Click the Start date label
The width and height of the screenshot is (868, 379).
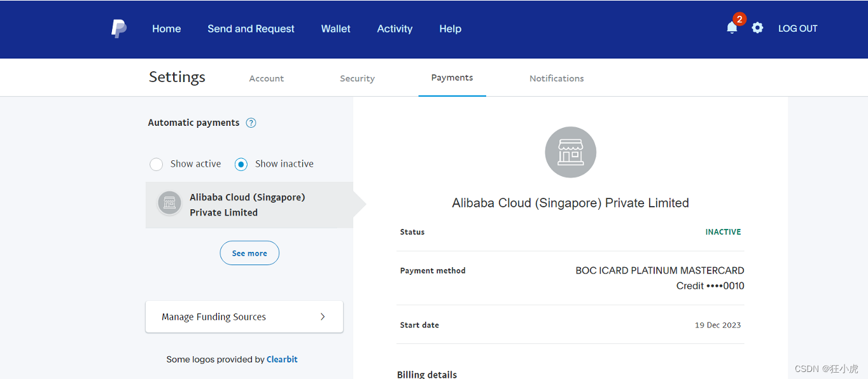pos(419,325)
